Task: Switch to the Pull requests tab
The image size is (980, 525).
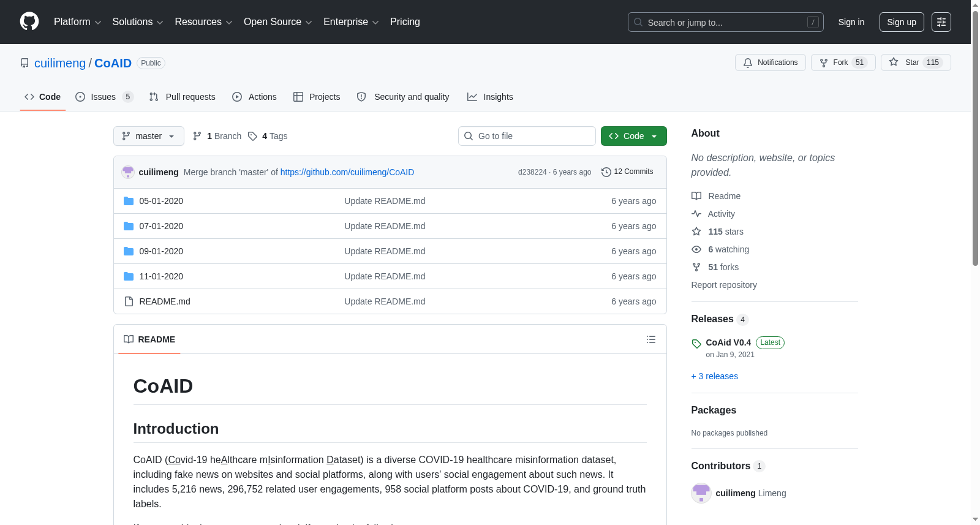Action: 183,97
